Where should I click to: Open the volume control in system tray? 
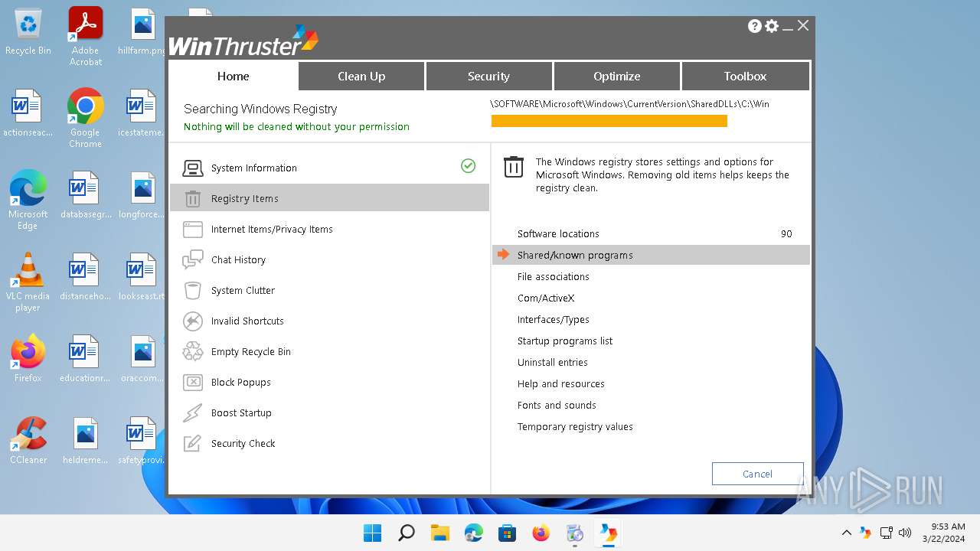[x=905, y=533]
